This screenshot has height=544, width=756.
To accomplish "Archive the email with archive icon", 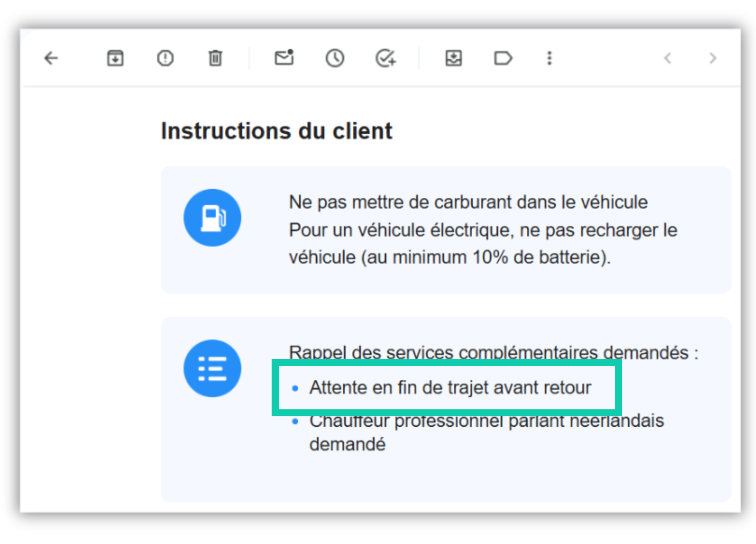I will pos(115,58).
